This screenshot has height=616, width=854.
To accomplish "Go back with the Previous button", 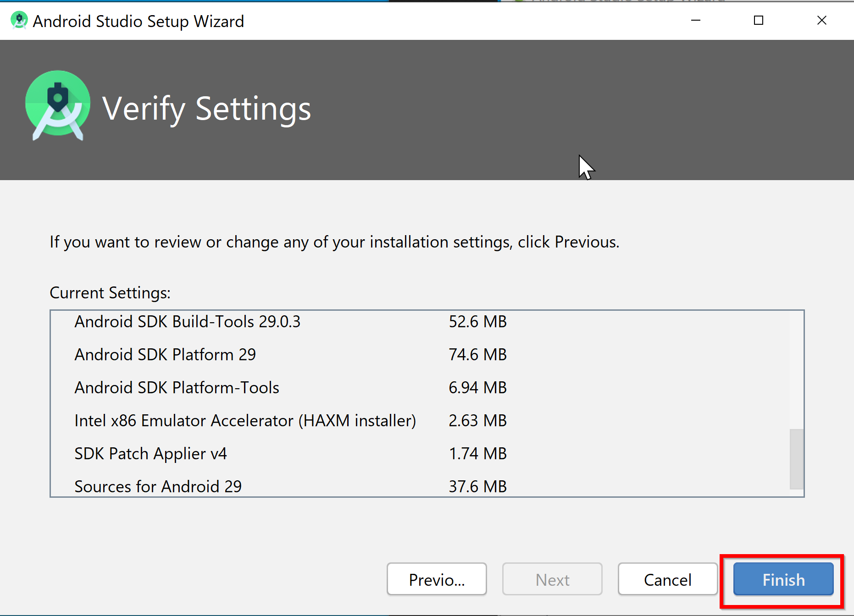I will click(437, 579).
